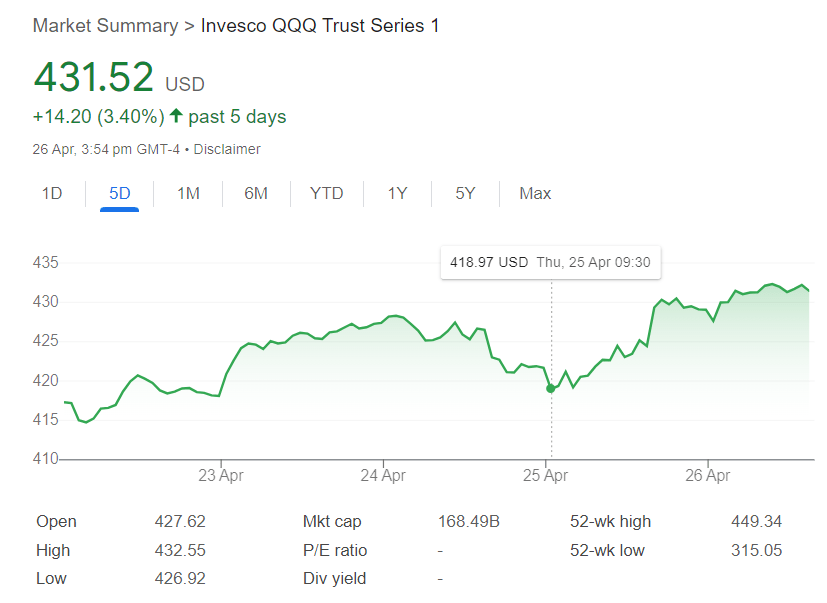Switch chart to 1Y range
The image size is (827, 603).
click(397, 193)
